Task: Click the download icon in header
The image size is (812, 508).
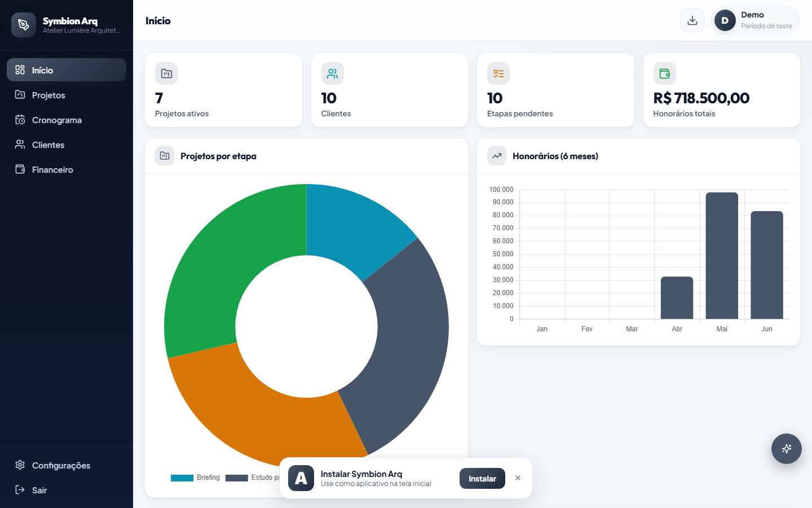Action: (x=692, y=20)
